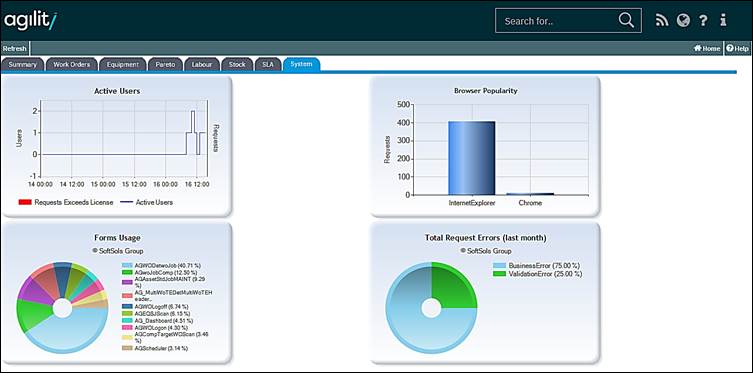Open the Labour tab
This screenshot has height=373, width=753.
coord(202,64)
